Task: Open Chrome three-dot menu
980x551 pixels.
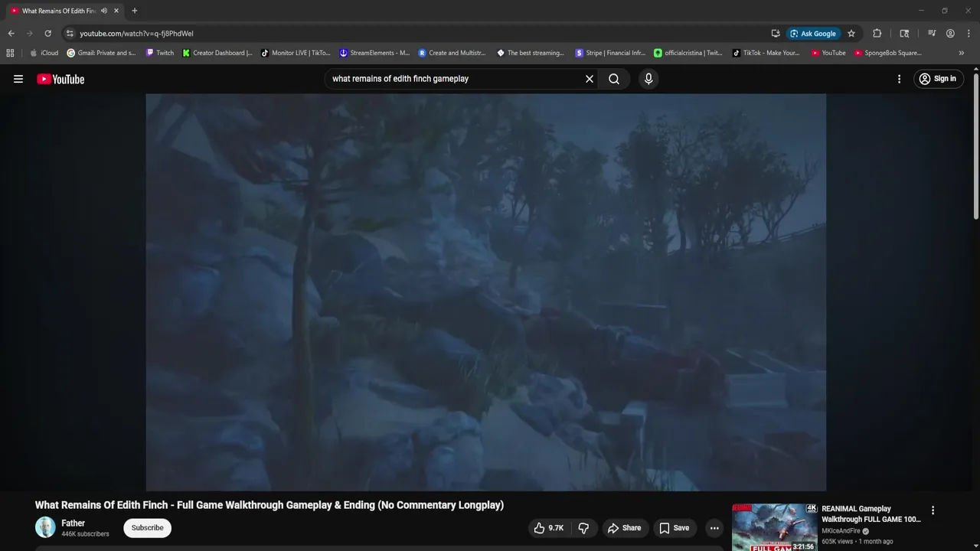Action: [x=969, y=34]
